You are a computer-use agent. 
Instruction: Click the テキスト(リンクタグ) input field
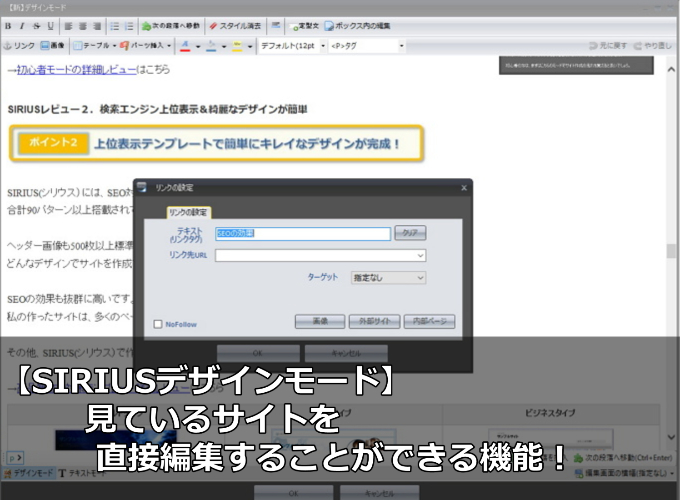click(x=303, y=234)
